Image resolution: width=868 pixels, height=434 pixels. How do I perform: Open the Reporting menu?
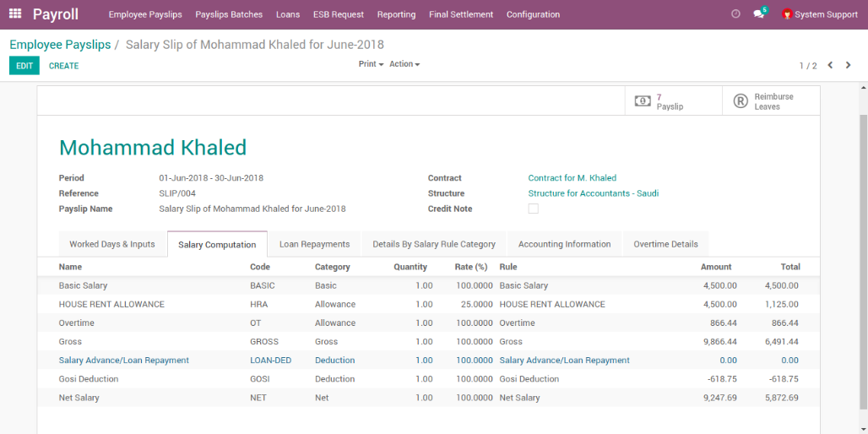point(396,14)
